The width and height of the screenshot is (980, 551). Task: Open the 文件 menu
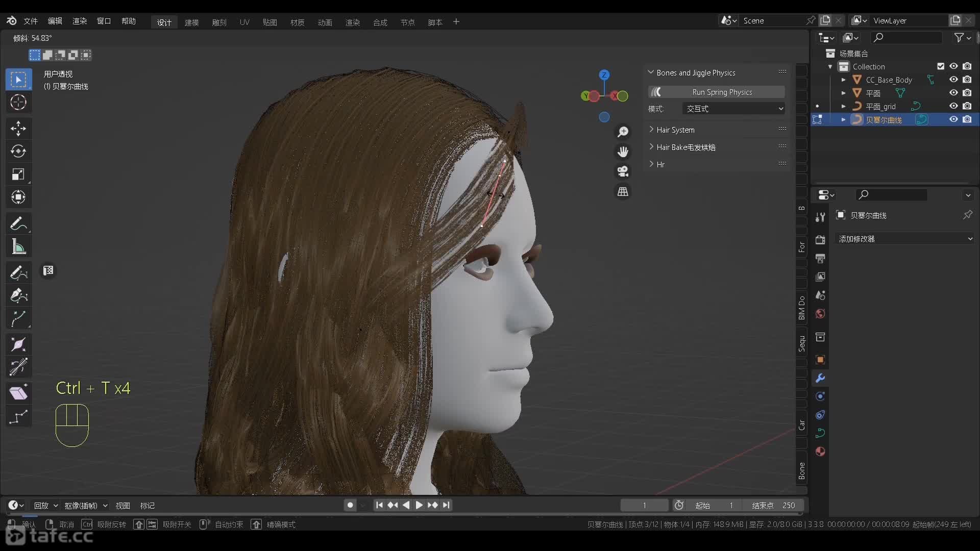coord(31,21)
